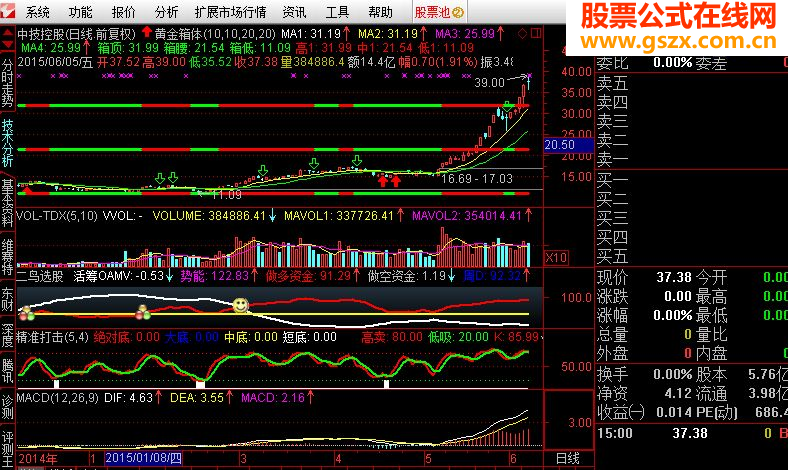Click the diamond icon above the chart
This screenshot has height=470, width=788.
click(523, 34)
